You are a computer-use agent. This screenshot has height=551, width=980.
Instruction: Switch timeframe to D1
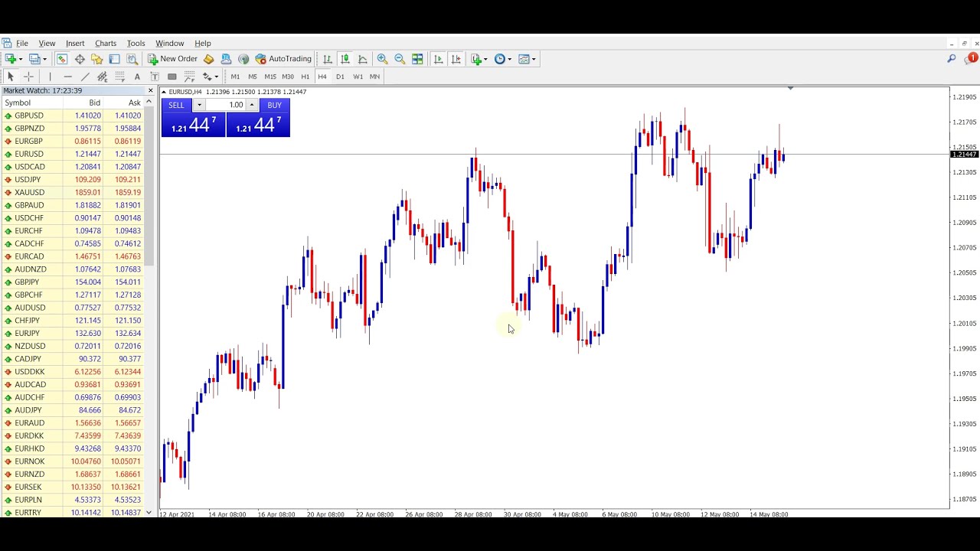(x=340, y=77)
